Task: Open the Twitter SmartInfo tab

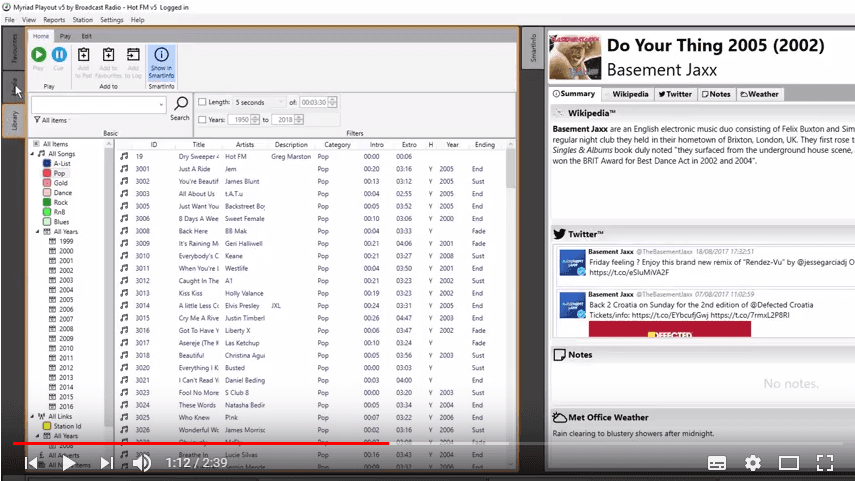Action: pyautogui.click(x=675, y=94)
